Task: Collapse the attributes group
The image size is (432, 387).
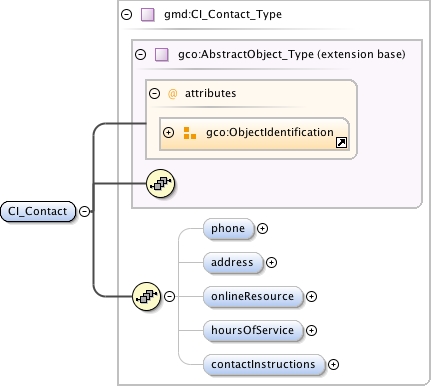Action: 154,93
